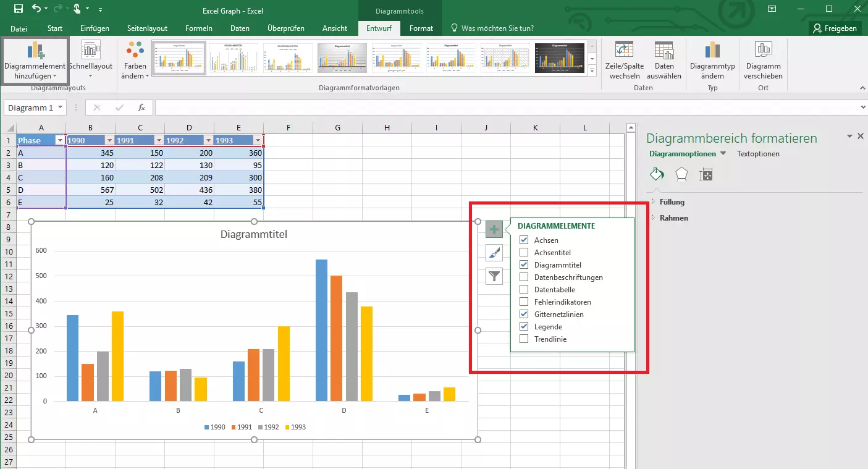Click inside the formula bar
This screenshot has width=868, height=469.
(x=507, y=108)
